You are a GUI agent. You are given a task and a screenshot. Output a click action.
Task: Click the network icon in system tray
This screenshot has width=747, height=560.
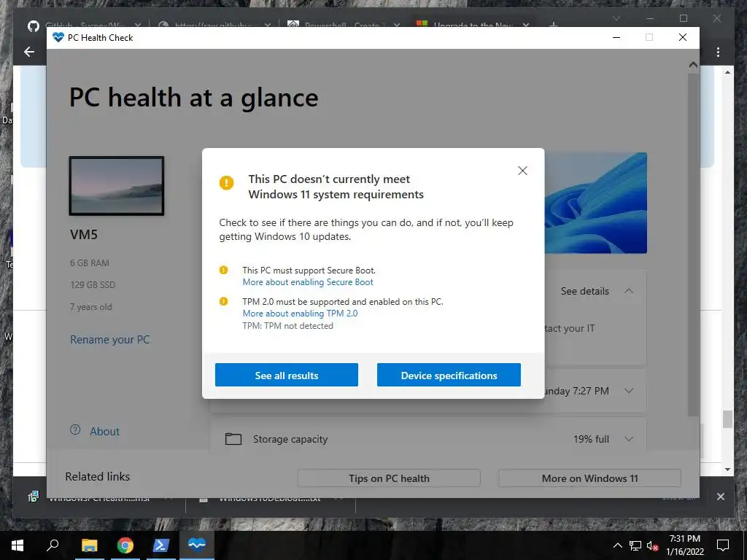tap(635, 545)
